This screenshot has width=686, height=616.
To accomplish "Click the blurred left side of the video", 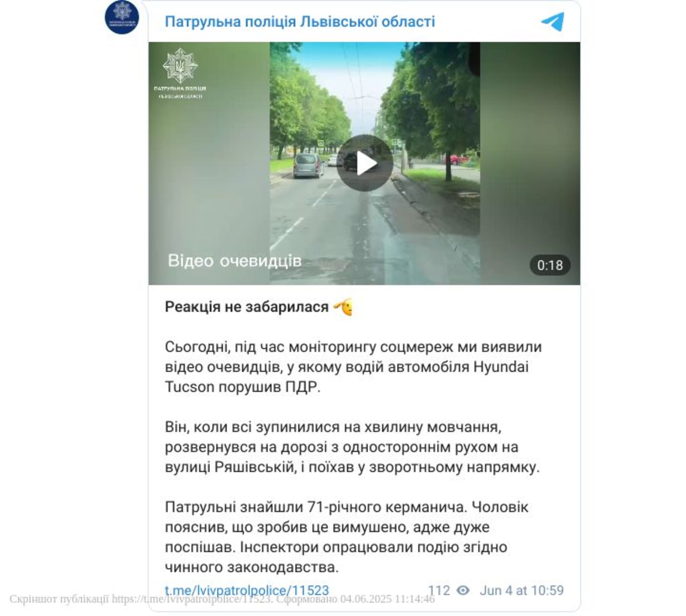I will [209, 163].
